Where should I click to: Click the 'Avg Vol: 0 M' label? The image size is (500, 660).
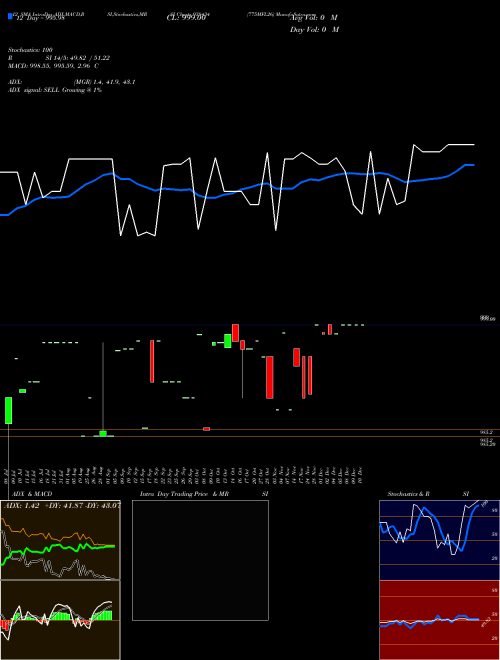pyautogui.click(x=314, y=18)
